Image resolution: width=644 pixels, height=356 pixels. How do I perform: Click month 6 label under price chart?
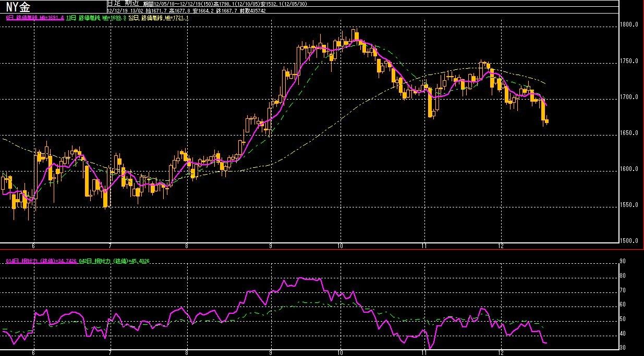point(33,245)
